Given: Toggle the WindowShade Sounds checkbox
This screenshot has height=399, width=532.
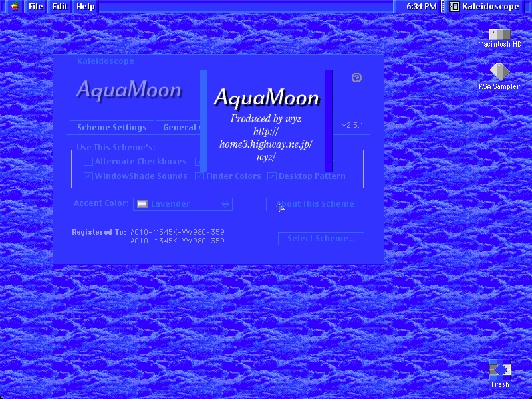Looking at the screenshot, I should 88,176.
